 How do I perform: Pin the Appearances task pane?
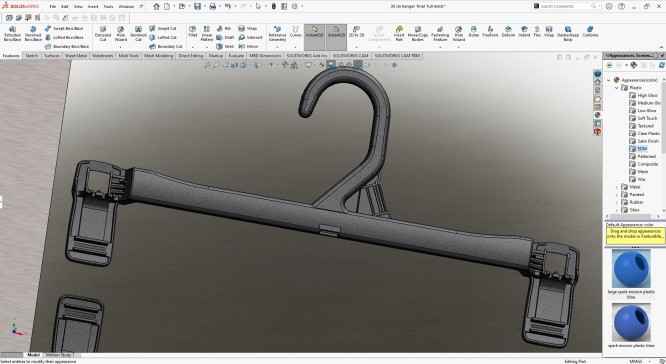[x=663, y=55]
